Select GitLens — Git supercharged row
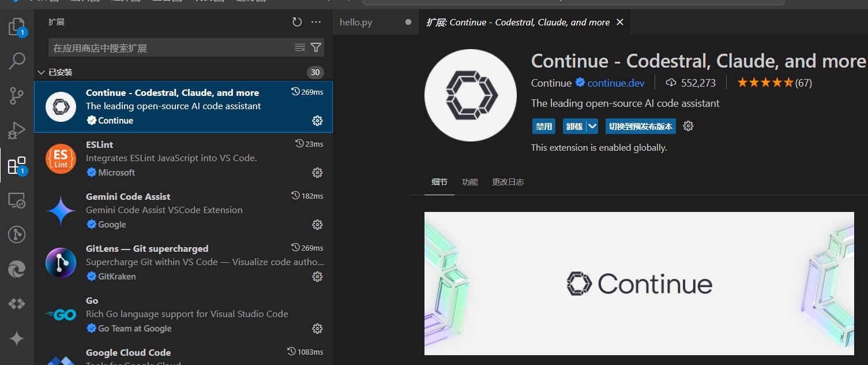The height and width of the screenshot is (365, 868). pos(183,263)
